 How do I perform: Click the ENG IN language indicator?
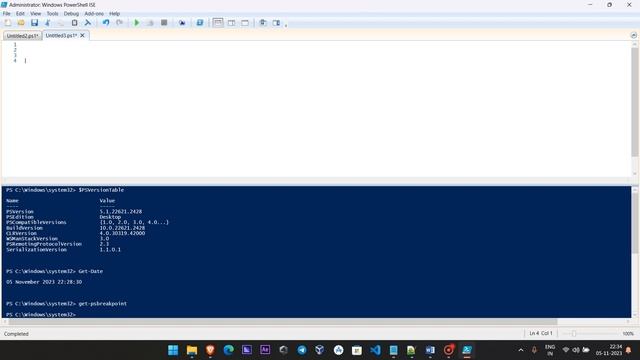coord(550,350)
